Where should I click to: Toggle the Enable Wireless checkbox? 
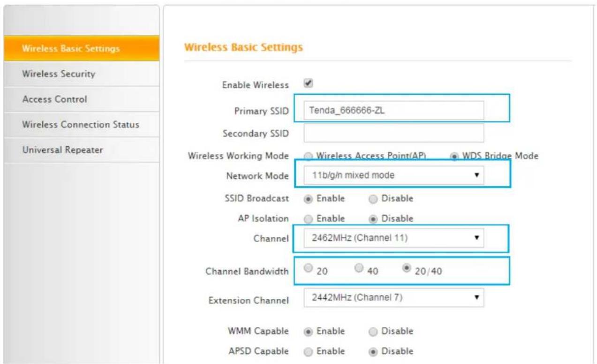[x=308, y=84]
